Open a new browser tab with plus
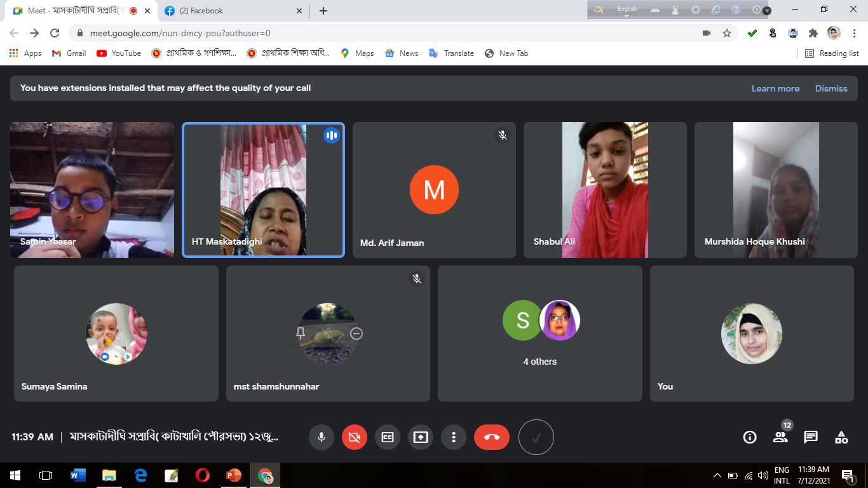Viewport: 868px width, 488px height. (x=323, y=11)
